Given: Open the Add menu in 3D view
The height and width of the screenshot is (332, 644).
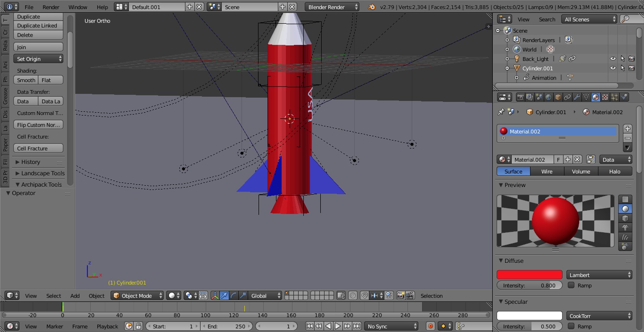Looking at the screenshot, I should (x=75, y=295).
